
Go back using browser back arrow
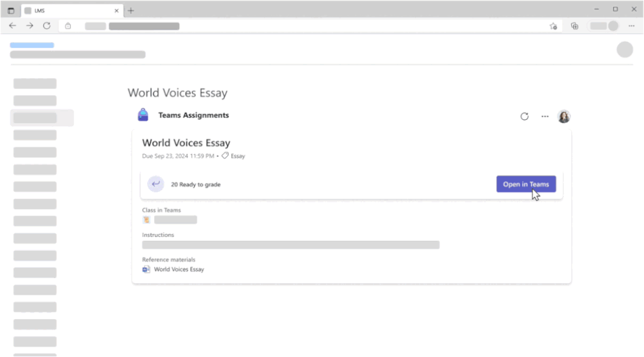click(12, 26)
